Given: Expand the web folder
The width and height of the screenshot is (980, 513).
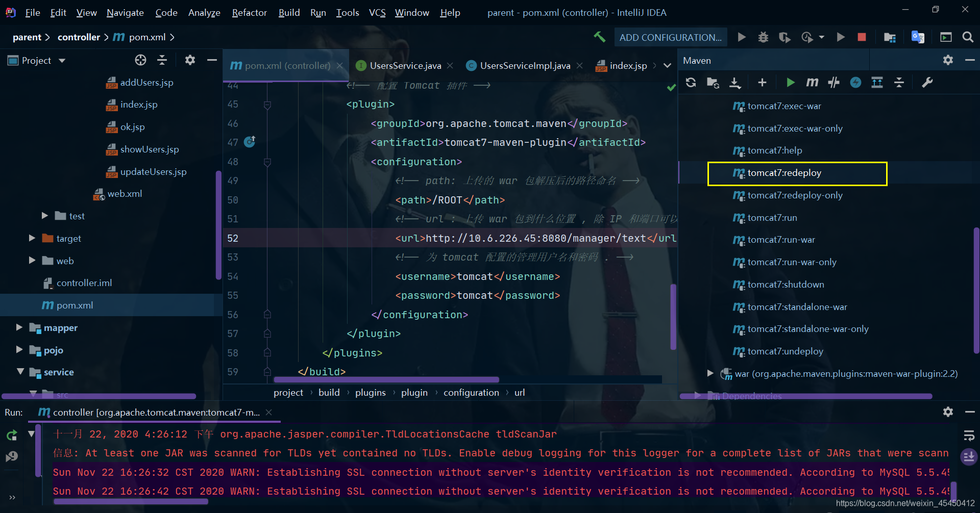Looking at the screenshot, I should [x=32, y=261].
